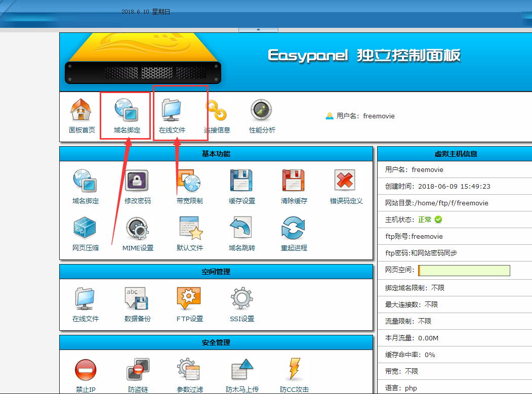Click the Easypanel 独立控制面板 banner title
The width and height of the screenshot is (532, 394).
tap(364, 55)
